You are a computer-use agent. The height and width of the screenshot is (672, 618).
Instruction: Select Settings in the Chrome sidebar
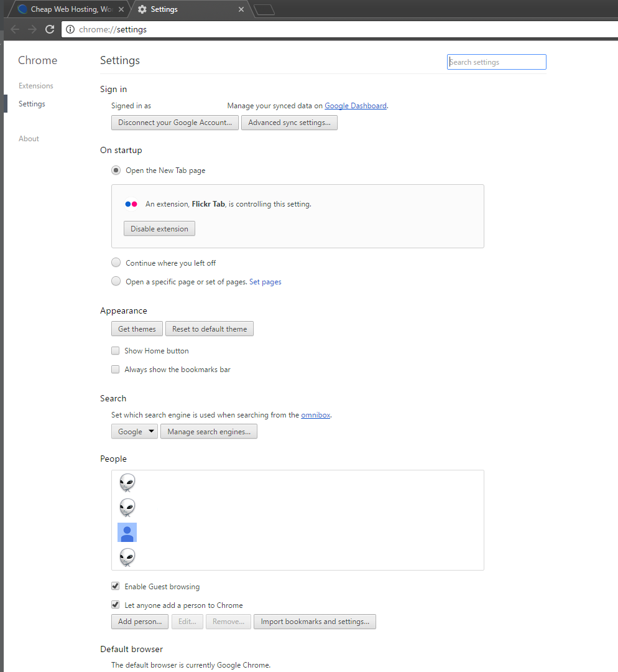[x=32, y=104]
